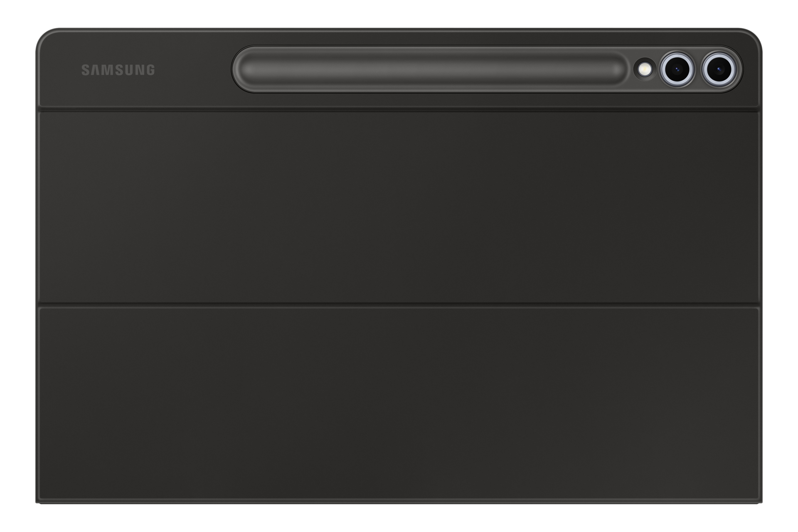
Task: Click the upper fold crease line
Action: [x=399, y=109]
